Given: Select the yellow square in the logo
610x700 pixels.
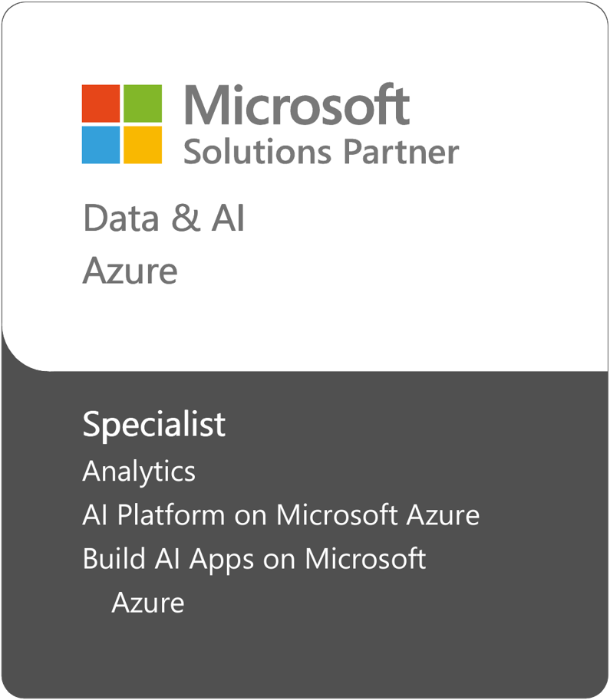Looking at the screenshot, I should pos(143,145).
